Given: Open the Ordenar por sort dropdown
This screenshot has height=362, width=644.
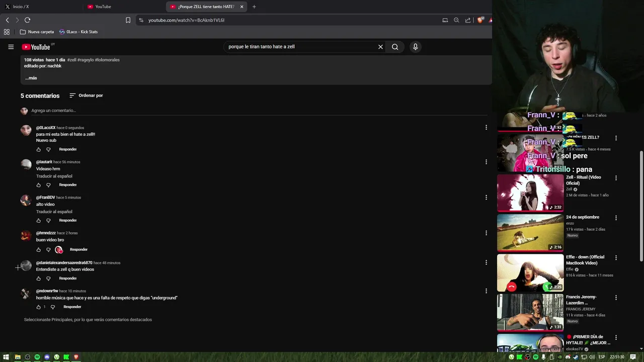Looking at the screenshot, I should pos(86,96).
